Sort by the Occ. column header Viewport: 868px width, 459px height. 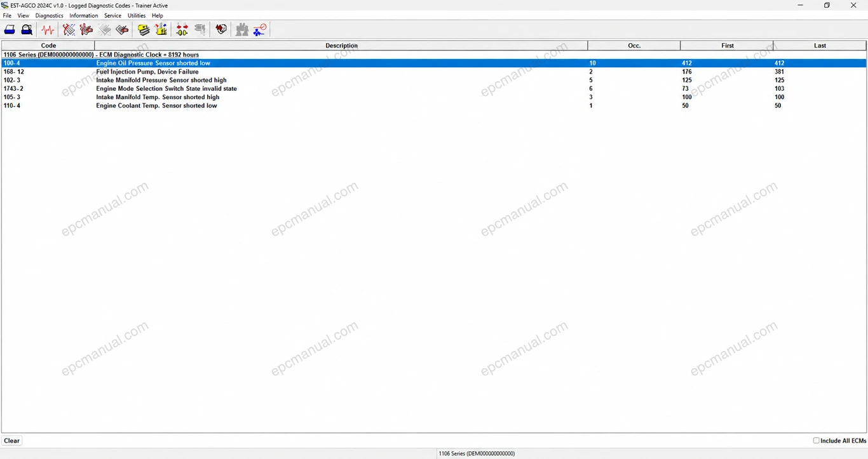pos(634,46)
